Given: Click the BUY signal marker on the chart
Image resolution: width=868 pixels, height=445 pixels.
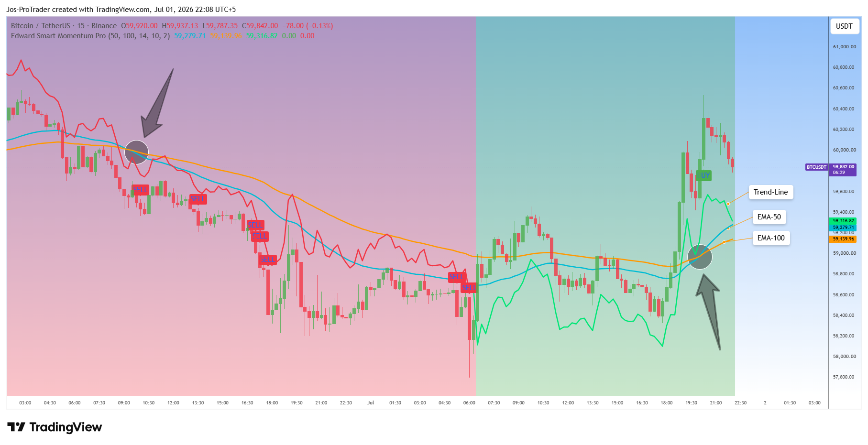Looking at the screenshot, I should click(x=703, y=175).
